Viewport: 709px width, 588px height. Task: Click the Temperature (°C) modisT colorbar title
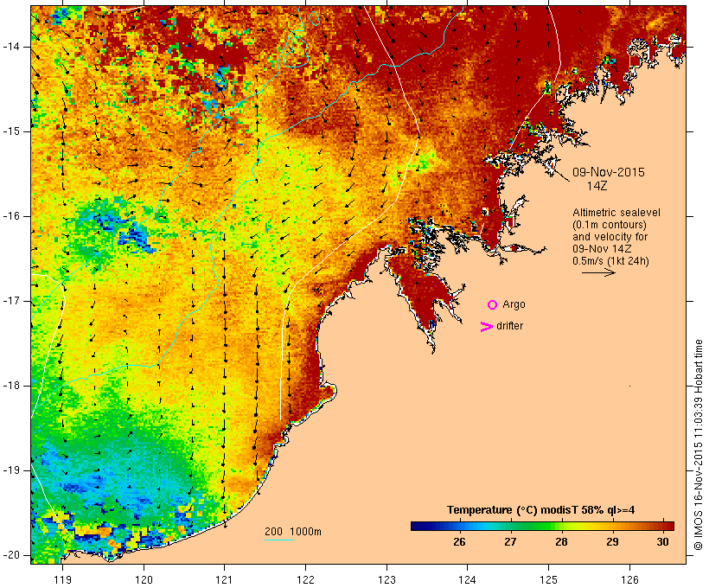(540, 510)
